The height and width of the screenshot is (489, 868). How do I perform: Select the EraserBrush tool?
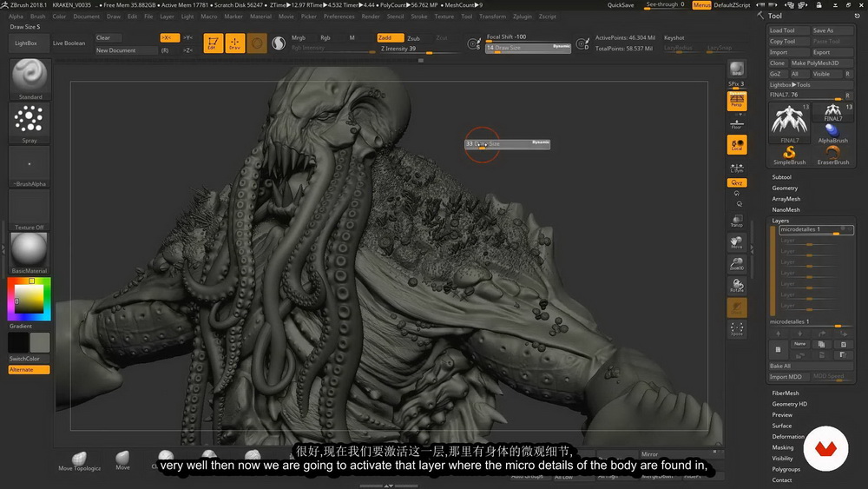pos(832,155)
